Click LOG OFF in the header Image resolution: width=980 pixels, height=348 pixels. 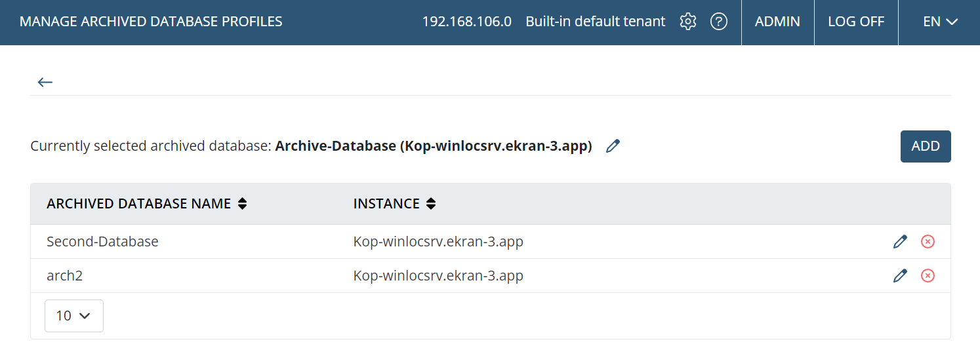point(856,22)
